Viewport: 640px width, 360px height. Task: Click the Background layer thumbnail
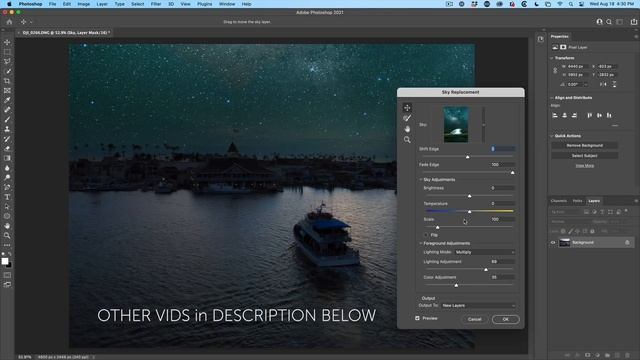click(564, 242)
